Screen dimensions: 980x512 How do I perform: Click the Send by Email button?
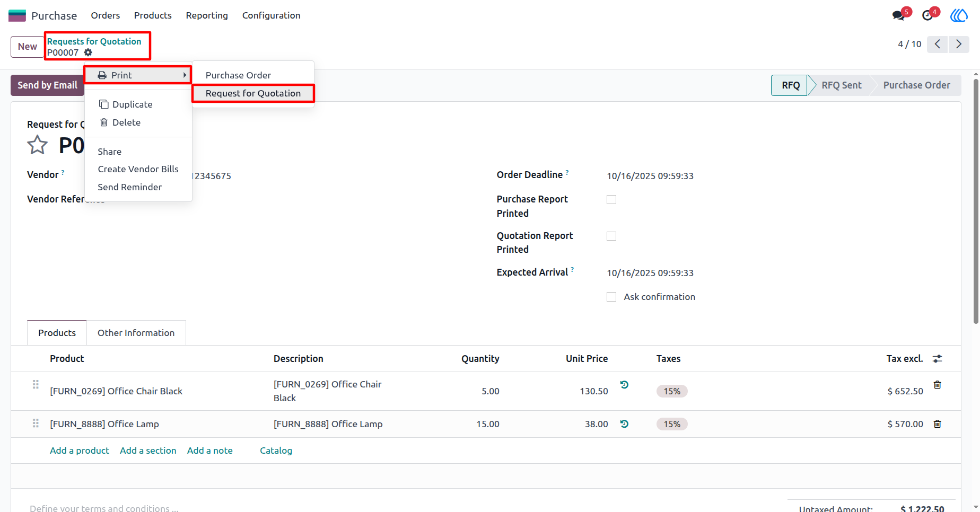47,85
